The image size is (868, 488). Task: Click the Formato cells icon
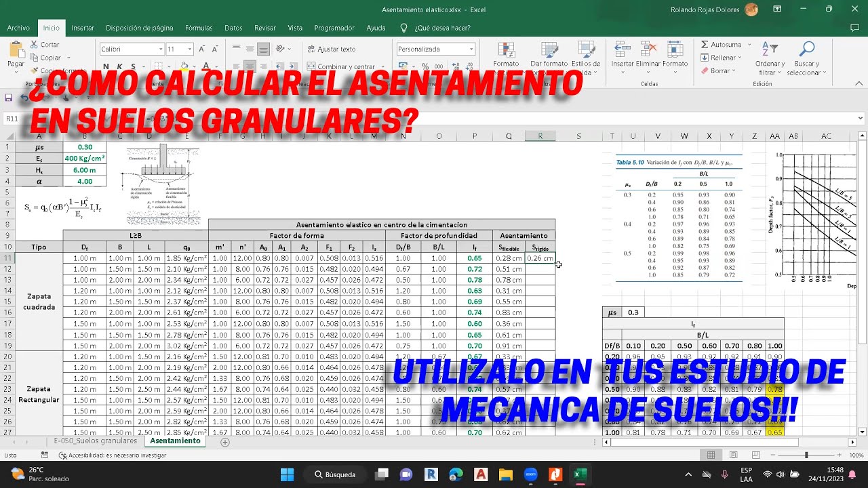click(675, 49)
